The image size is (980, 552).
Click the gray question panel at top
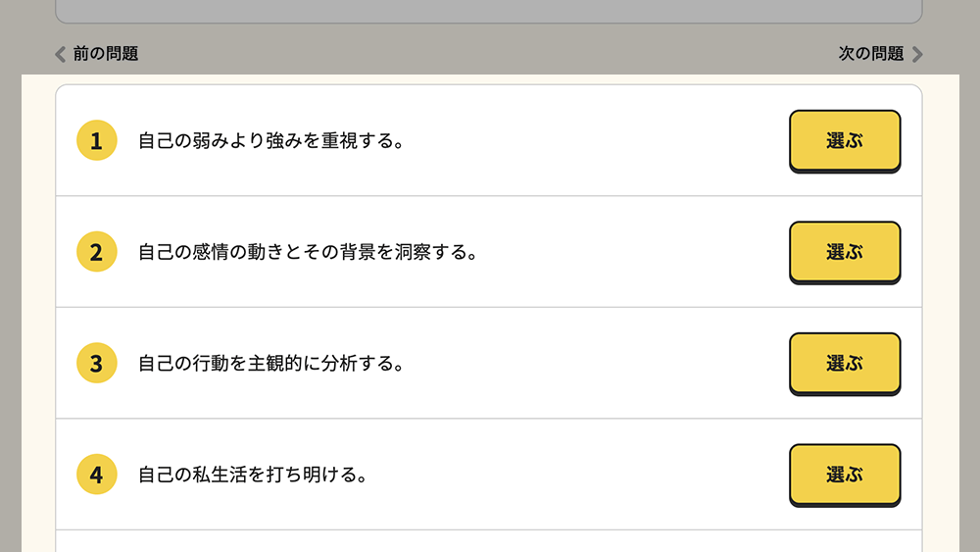click(x=488, y=10)
